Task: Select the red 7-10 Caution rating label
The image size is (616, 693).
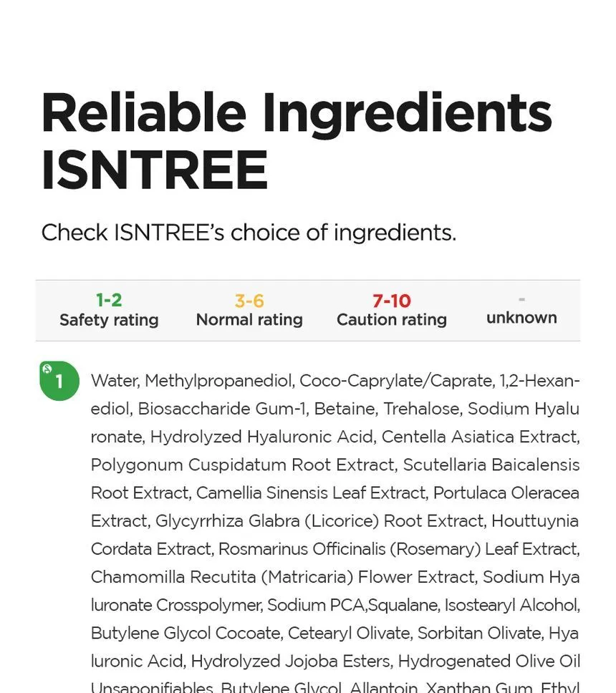Action: pos(392,310)
